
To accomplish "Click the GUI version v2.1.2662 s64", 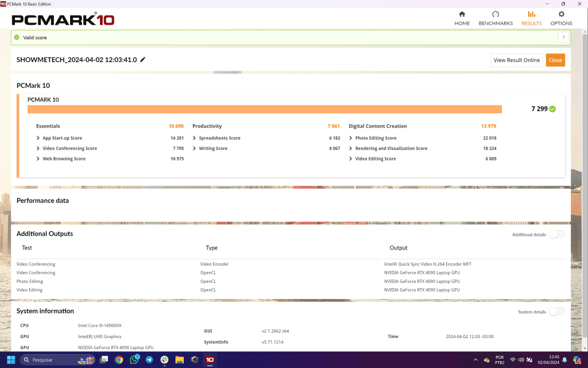I will click(x=275, y=331).
